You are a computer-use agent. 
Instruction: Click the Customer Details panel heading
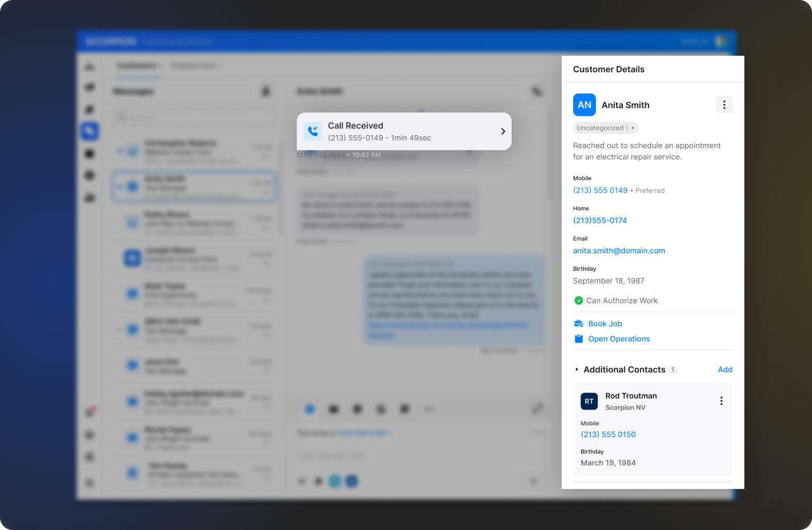point(608,69)
